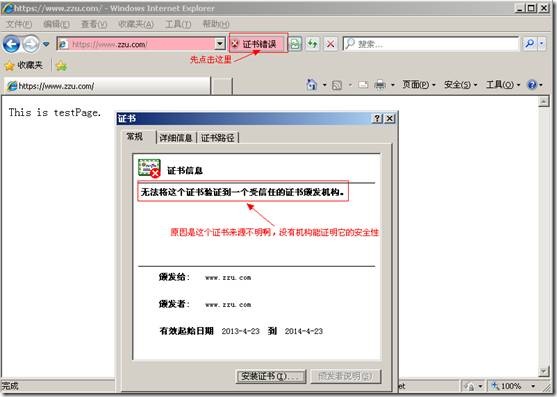
Task: Open search provider dropdown arrow
Action: click(542, 44)
